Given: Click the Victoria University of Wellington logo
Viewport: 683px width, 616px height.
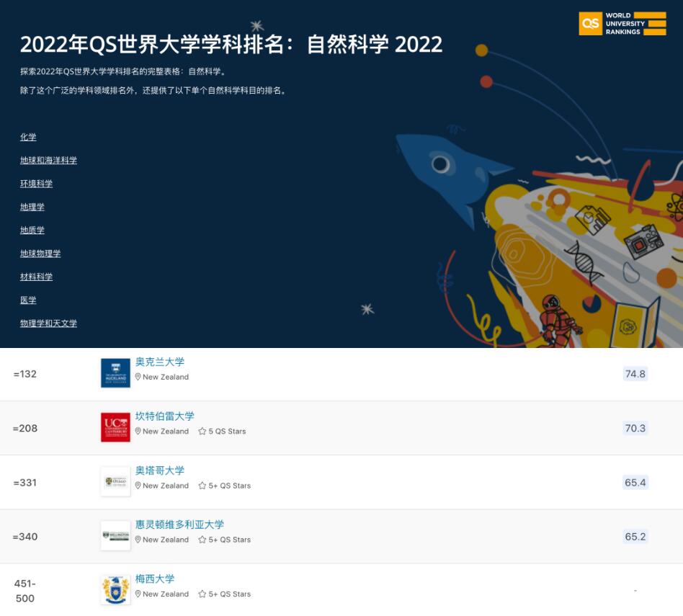Looking at the screenshot, I should pyautogui.click(x=115, y=536).
